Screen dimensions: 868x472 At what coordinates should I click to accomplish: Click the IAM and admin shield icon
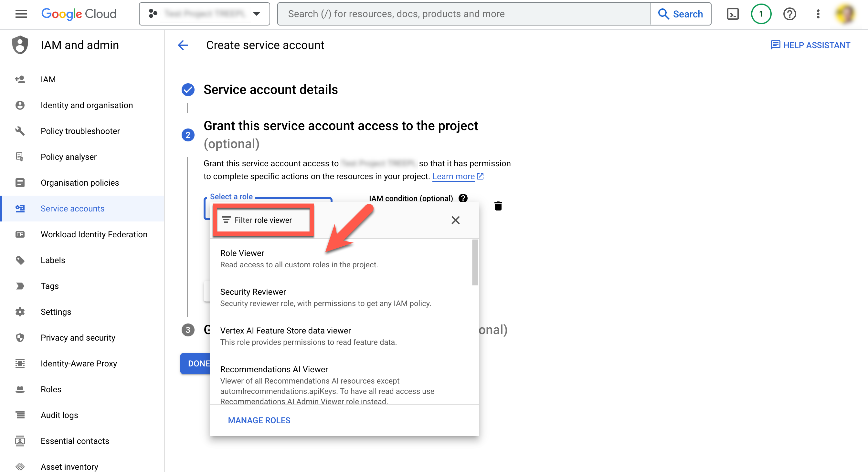click(20, 45)
